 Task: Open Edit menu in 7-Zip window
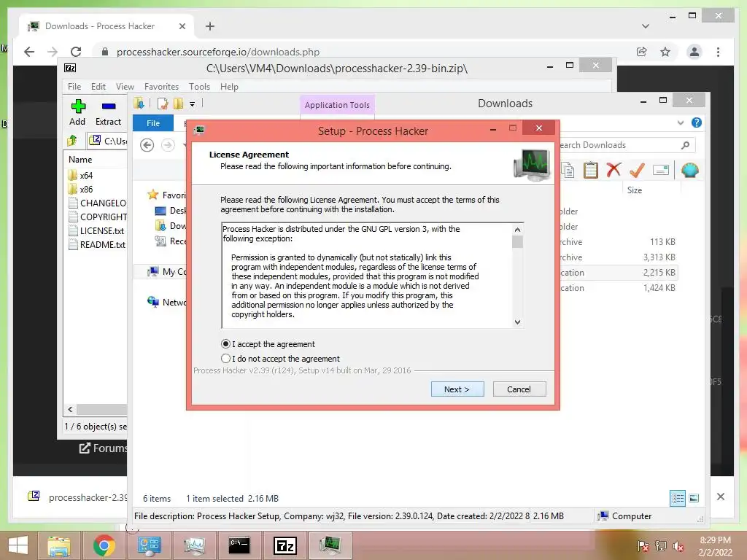(98, 87)
